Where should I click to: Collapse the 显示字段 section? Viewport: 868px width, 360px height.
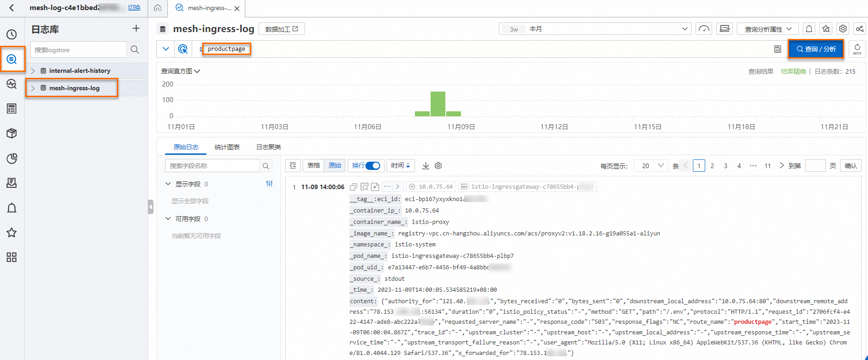coord(168,184)
